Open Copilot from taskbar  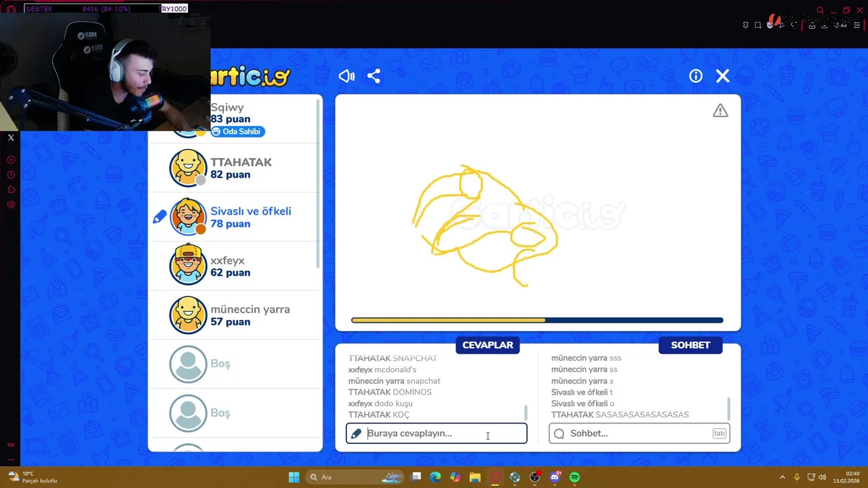tap(455, 477)
